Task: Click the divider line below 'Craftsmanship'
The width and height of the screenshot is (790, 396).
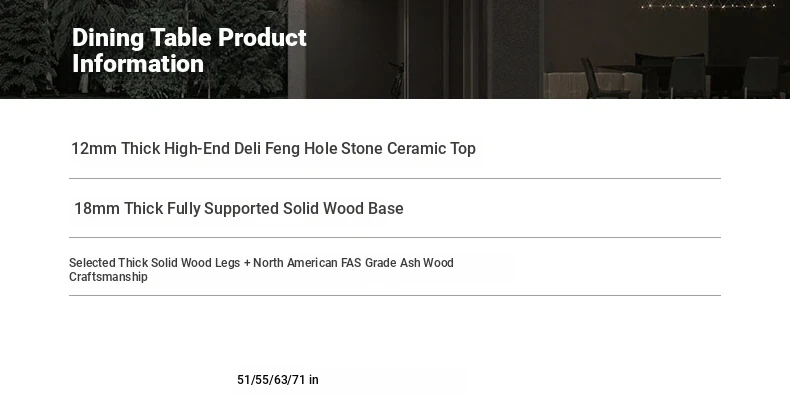Action: [395, 295]
